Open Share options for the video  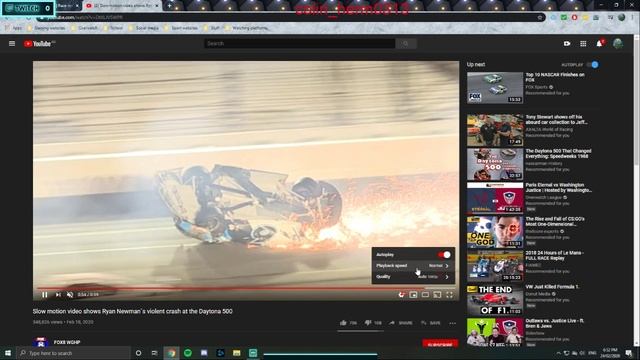[400, 323]
